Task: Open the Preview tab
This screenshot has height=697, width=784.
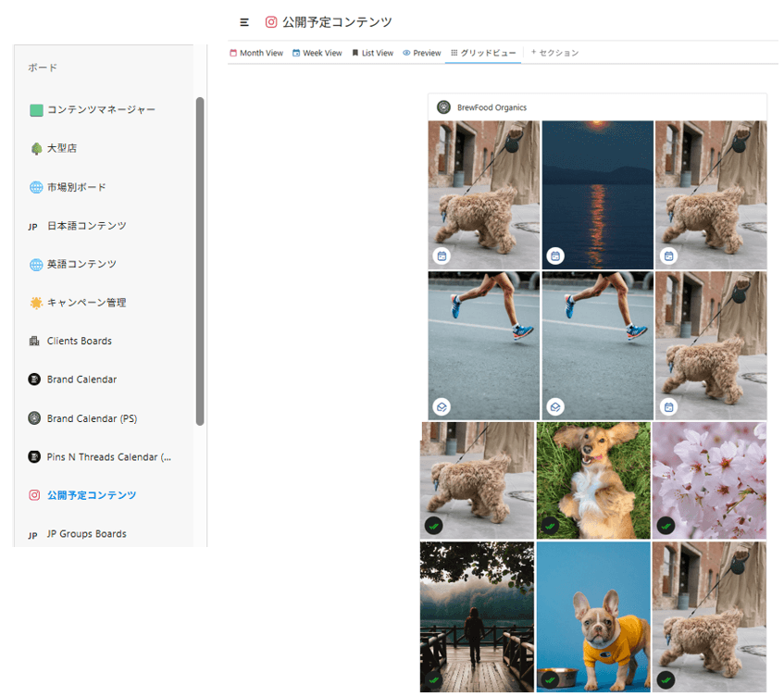Action: coord(421,54)
